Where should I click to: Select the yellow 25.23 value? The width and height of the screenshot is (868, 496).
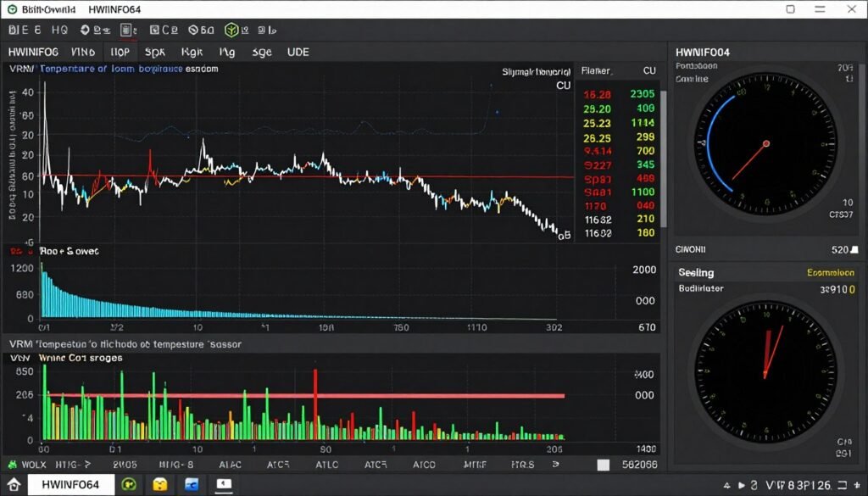pos(598,124)
